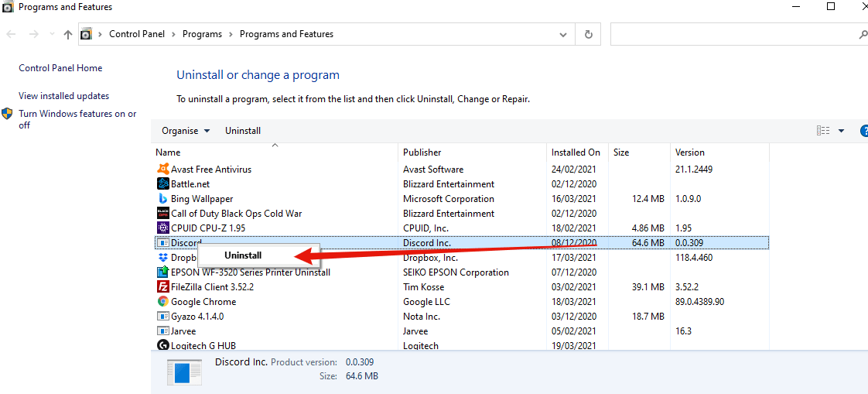Click SEIKO EPSON Corporation publisher cell
This screenshot has width=868, height=394.
click(x=456, y=272)
